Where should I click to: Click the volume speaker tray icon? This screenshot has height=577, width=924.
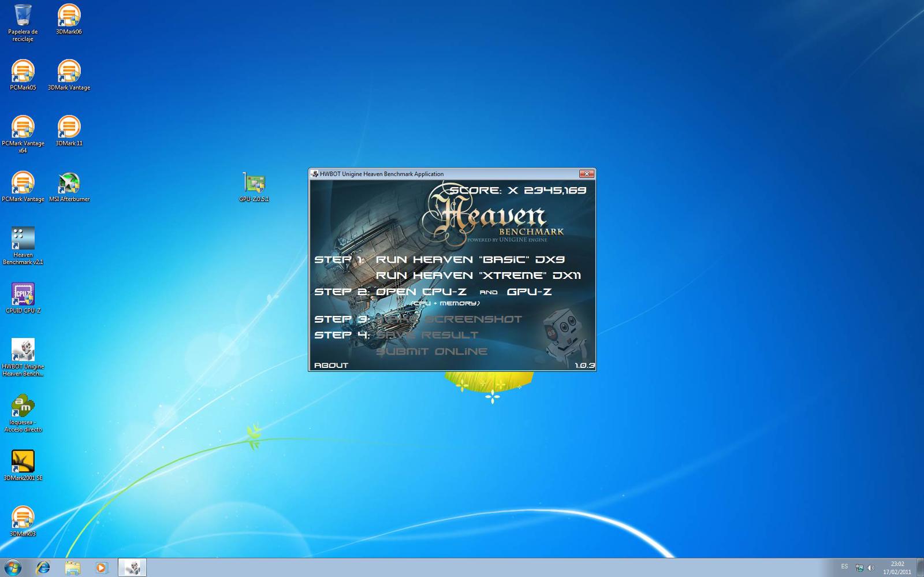click(871, 568)
